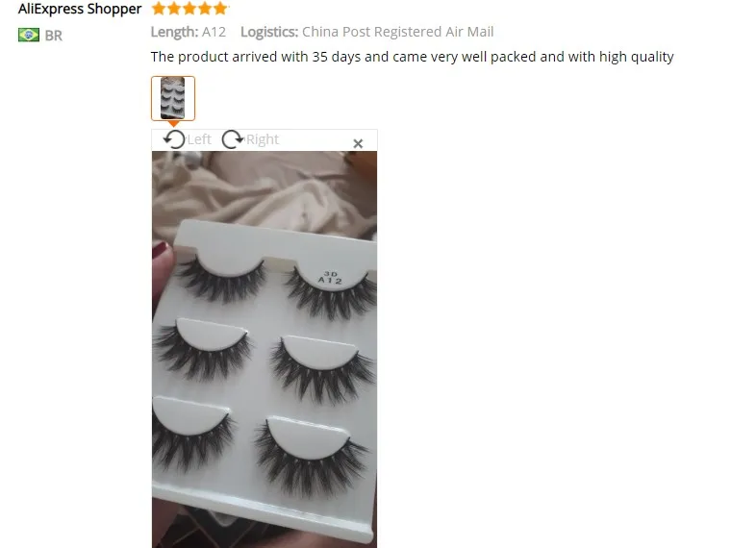Viewport: 756px width, 548px height.
Task: Click the Left rotation label
Action: click(x=199, y=139)
